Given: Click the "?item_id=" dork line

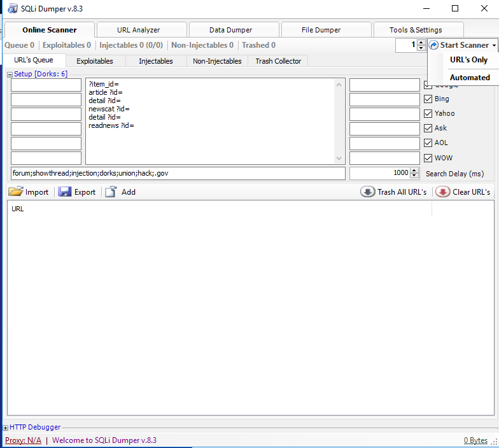Looking at the screenshot, I should [104, 84].
